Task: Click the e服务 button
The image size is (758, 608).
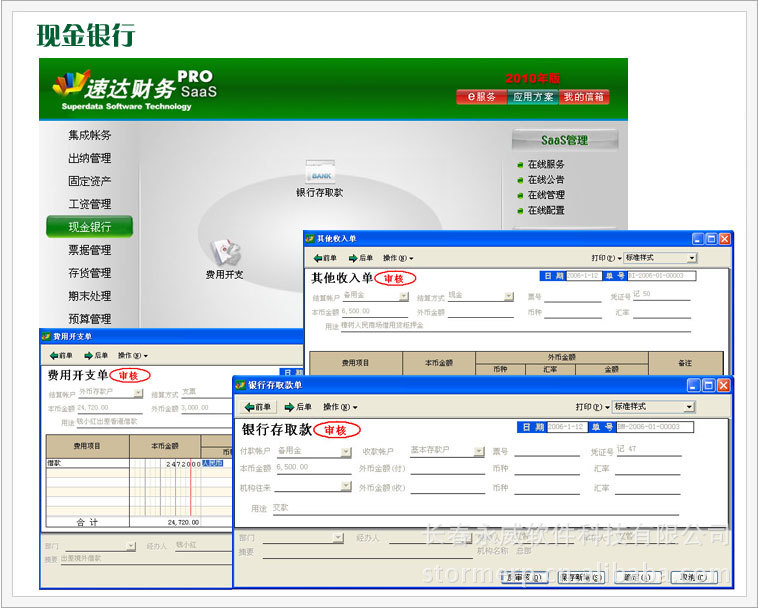Action: pos(481,97)
